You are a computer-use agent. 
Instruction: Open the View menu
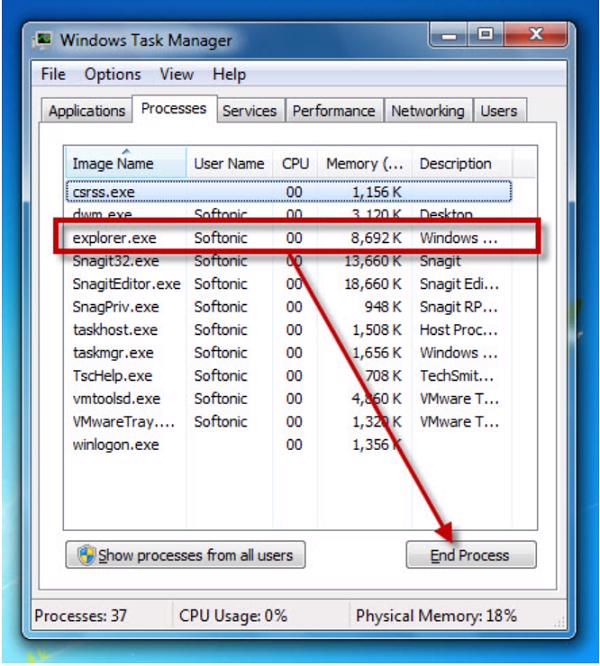coord(177,74)
